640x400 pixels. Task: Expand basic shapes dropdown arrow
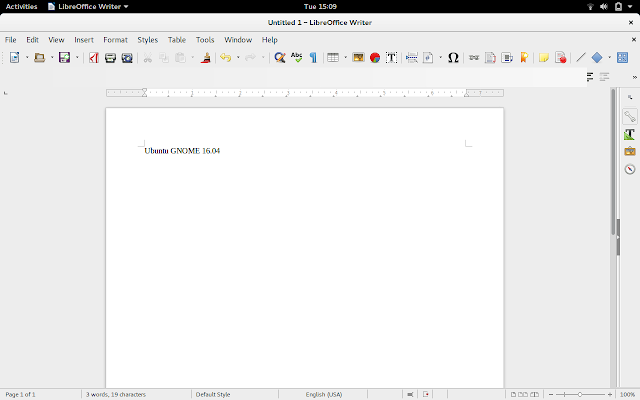(609, 58)
